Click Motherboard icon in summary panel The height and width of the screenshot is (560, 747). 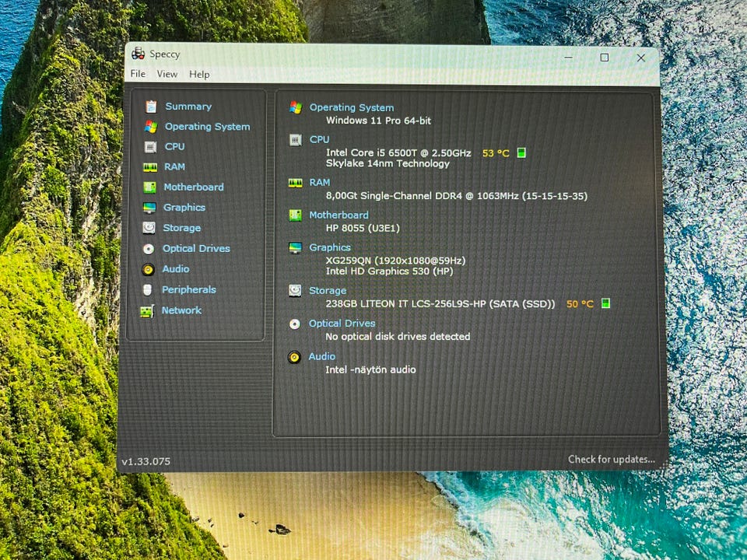296,215
